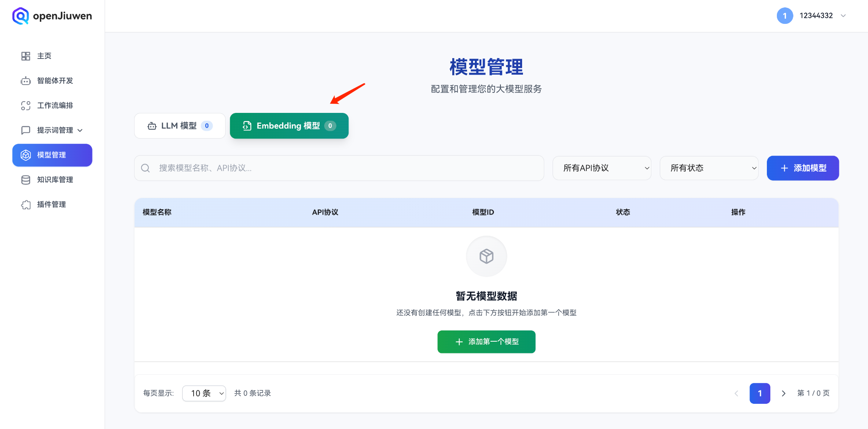Click the LLM 模型 count badge
The height and width of the screenshot is (429, 868).
[x=207, y=126]
